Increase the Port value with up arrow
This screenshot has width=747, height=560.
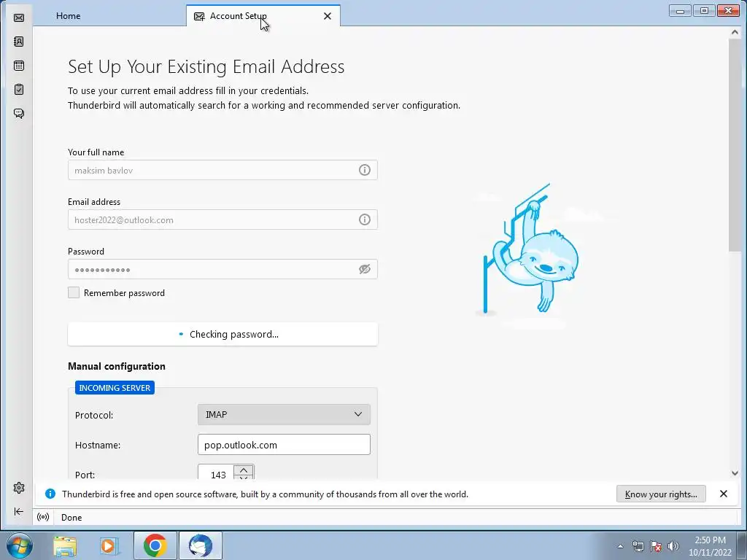tap(244, 470)
